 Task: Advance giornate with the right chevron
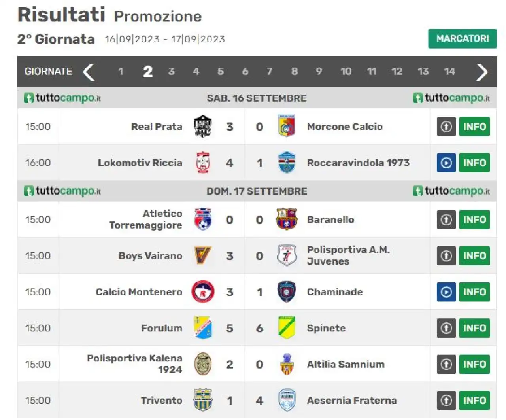[x=481, y=72]
